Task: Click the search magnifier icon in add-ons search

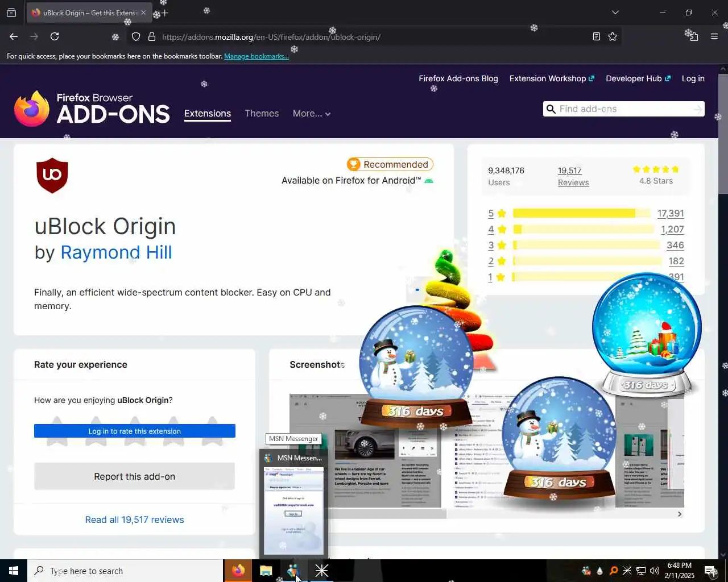Action: coord(551,109)
